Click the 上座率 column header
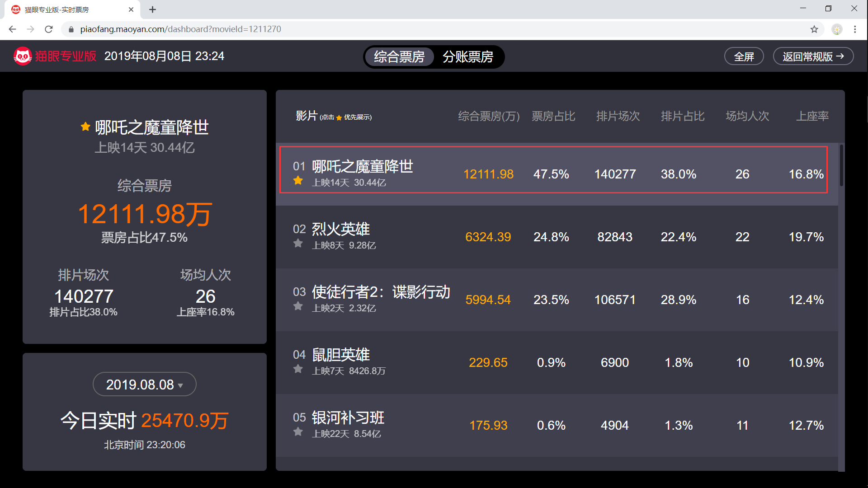 [812, 116]
